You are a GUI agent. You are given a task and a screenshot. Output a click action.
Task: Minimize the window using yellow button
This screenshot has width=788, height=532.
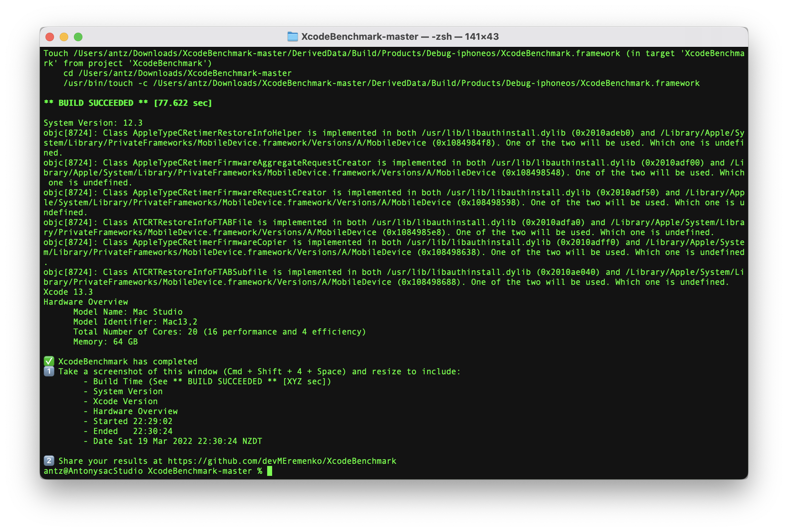pos(64,37)
